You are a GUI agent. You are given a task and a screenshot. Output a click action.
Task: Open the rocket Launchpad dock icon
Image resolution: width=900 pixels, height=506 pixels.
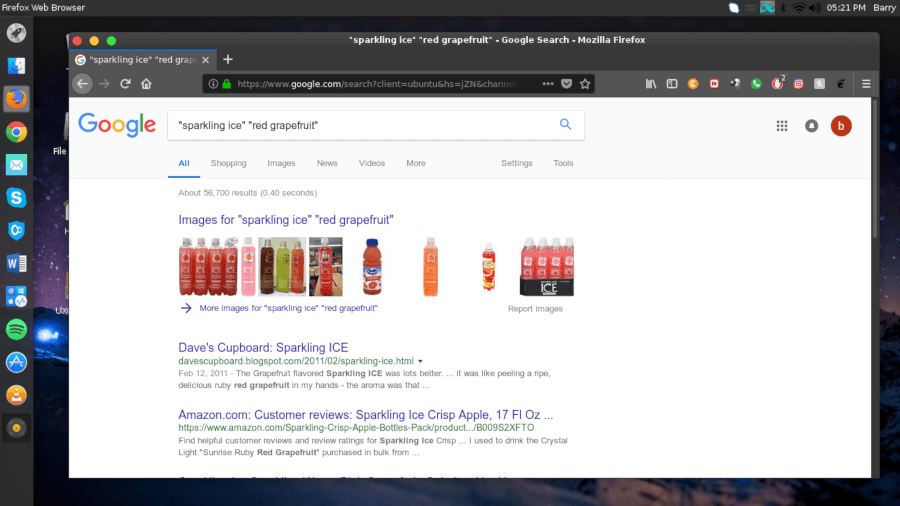tap(17, 33)
